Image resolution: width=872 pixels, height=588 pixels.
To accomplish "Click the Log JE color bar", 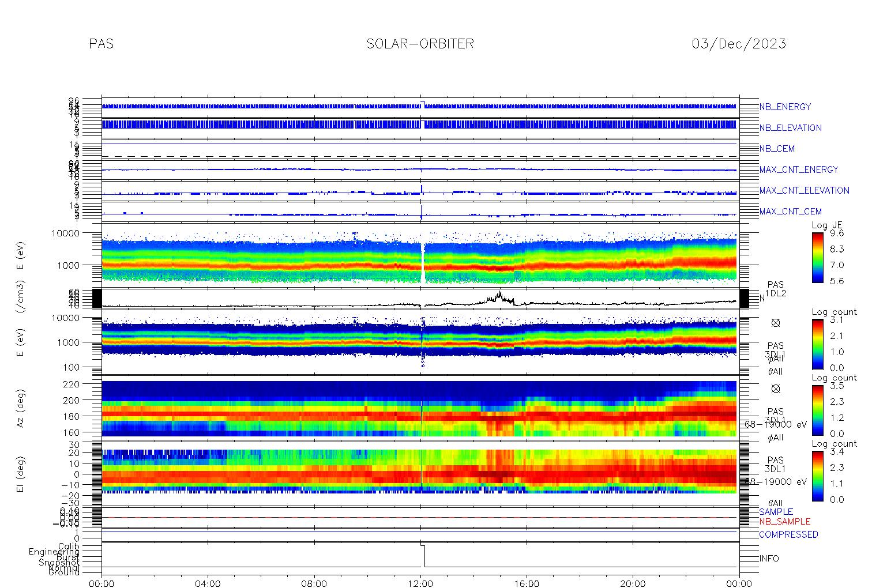I will [817, 257].
